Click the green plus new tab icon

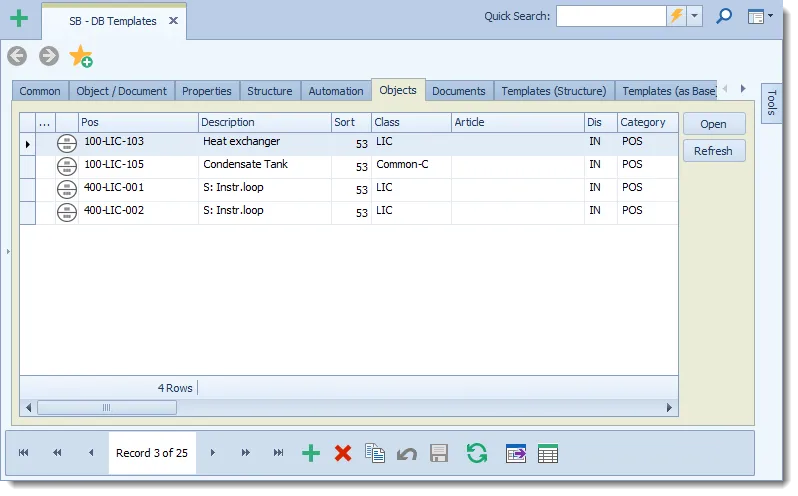(x=19, y=18)
